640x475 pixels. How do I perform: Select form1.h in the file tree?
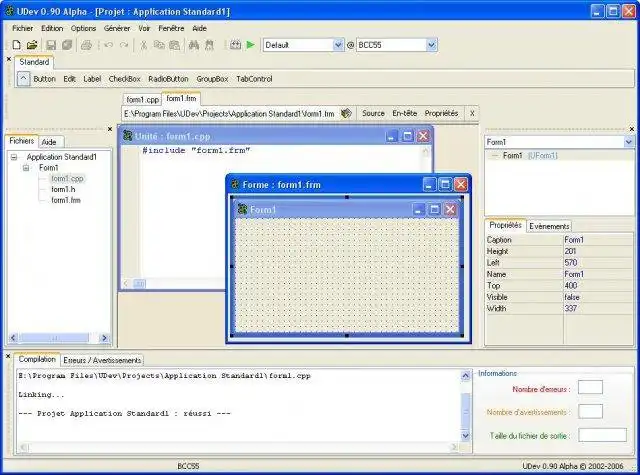point(63,189)
